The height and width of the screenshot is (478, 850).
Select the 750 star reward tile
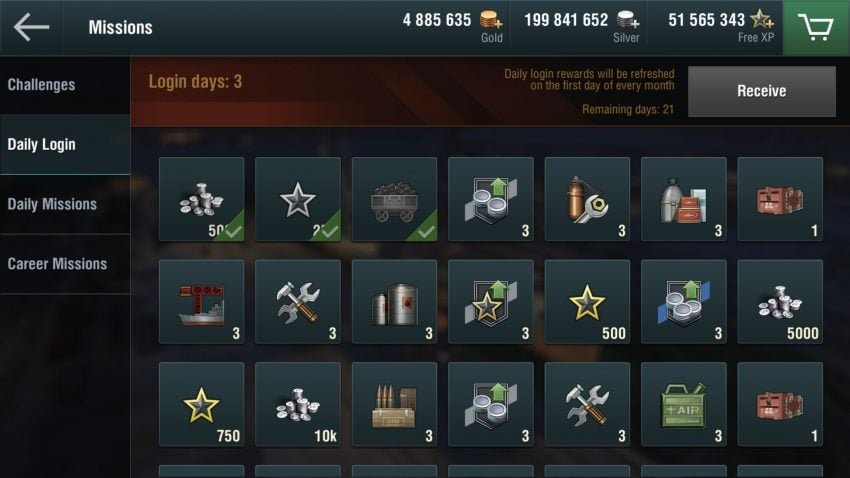click(201, 404)
